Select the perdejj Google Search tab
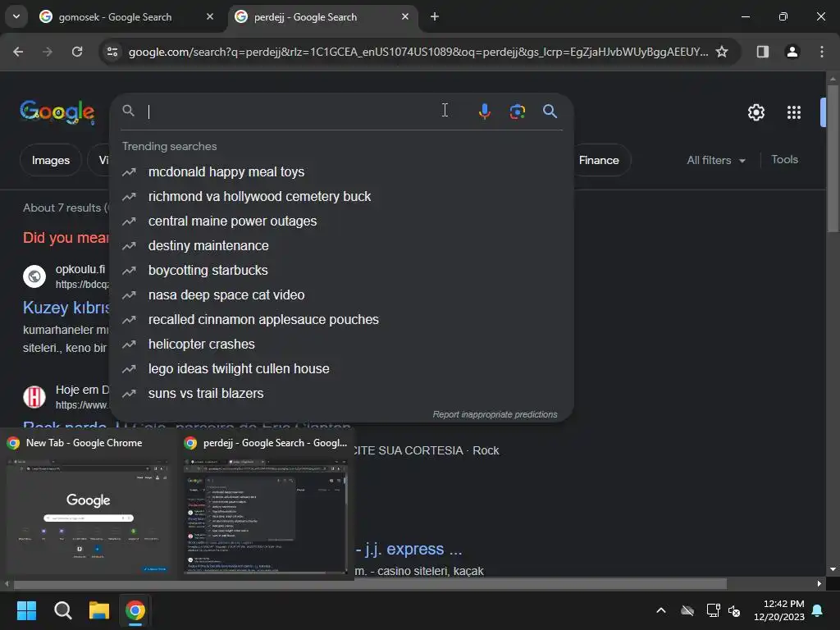840x630 pixels. [305, 17]
